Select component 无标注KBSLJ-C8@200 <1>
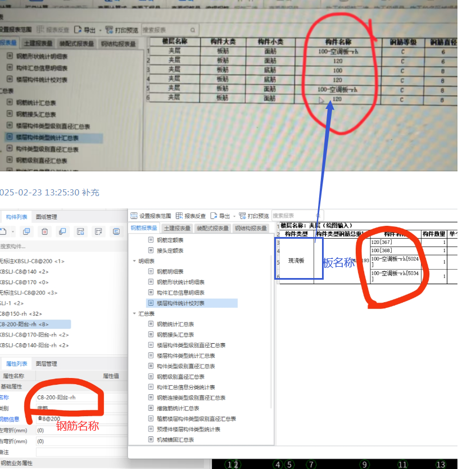This screenshot has width=476, height=469. [x=32, y=261]
